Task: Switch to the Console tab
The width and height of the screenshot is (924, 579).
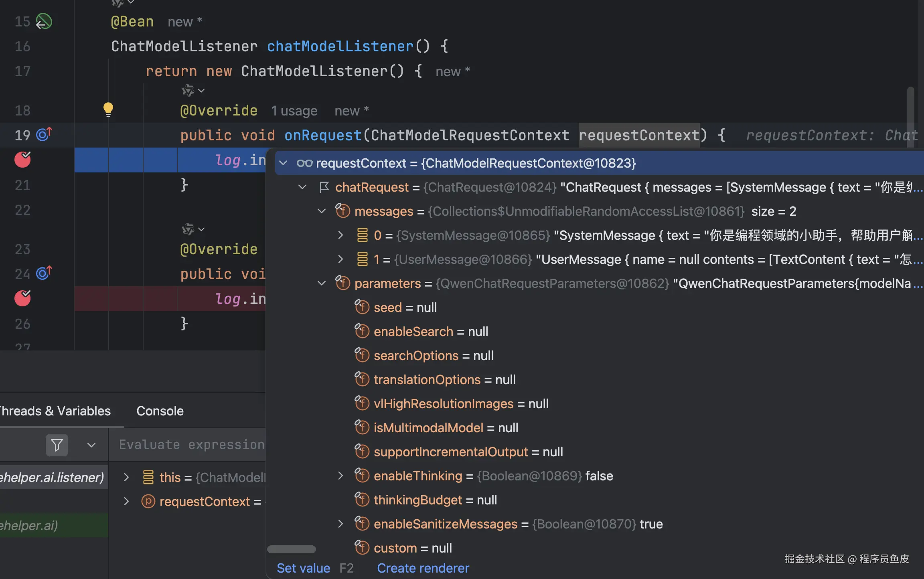Action: [160, 411]
